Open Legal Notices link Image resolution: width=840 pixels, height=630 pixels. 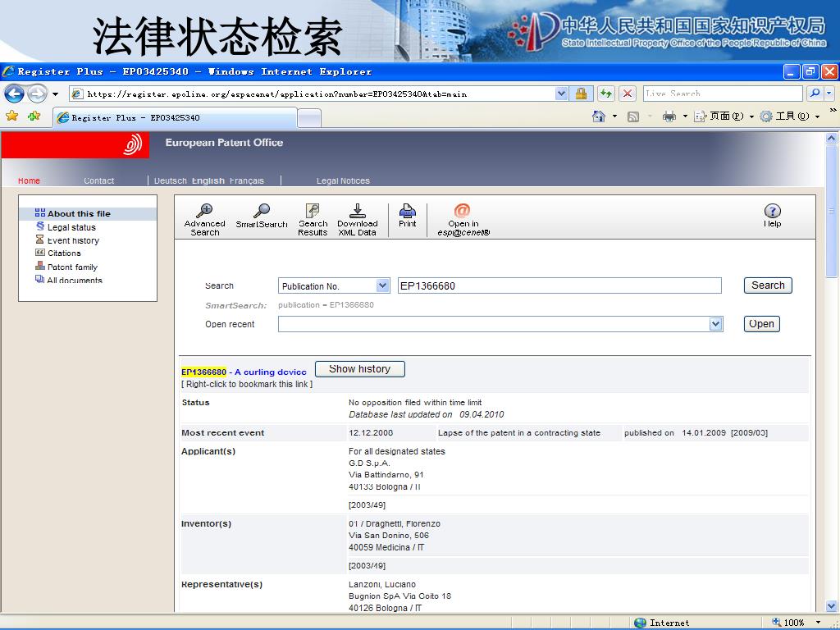343,180
